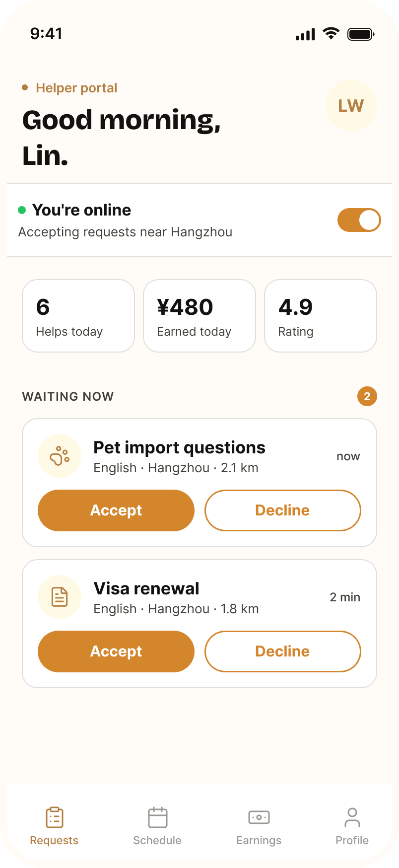Image resolution: width=399 pixels, height=868 pixels.
Task: Switch to the Earnings tab label
Action: (259, 840)
